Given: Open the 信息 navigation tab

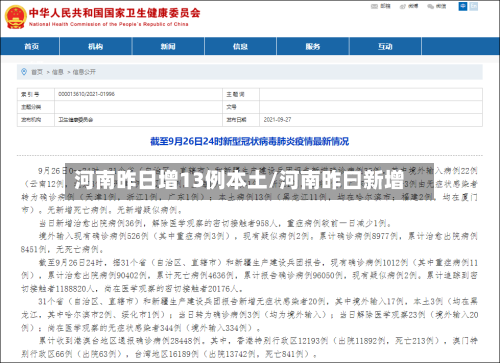Looking at the screenshot, I should (240, 46).
